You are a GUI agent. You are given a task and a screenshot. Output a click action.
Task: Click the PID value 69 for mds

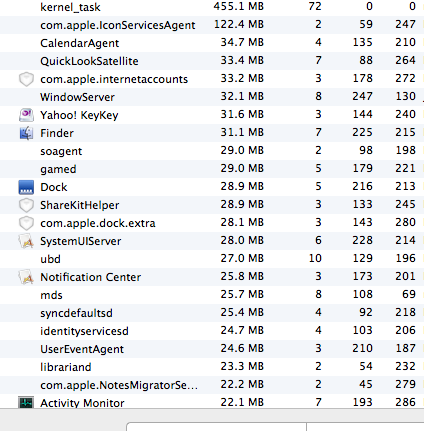[x=409, y=294]
